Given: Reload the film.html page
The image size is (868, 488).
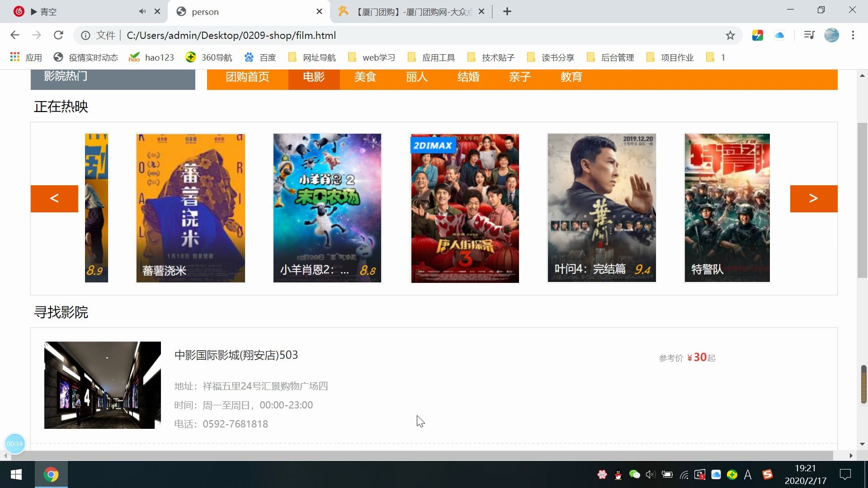Looking at the screenshot, I should (x=58, y=35).
